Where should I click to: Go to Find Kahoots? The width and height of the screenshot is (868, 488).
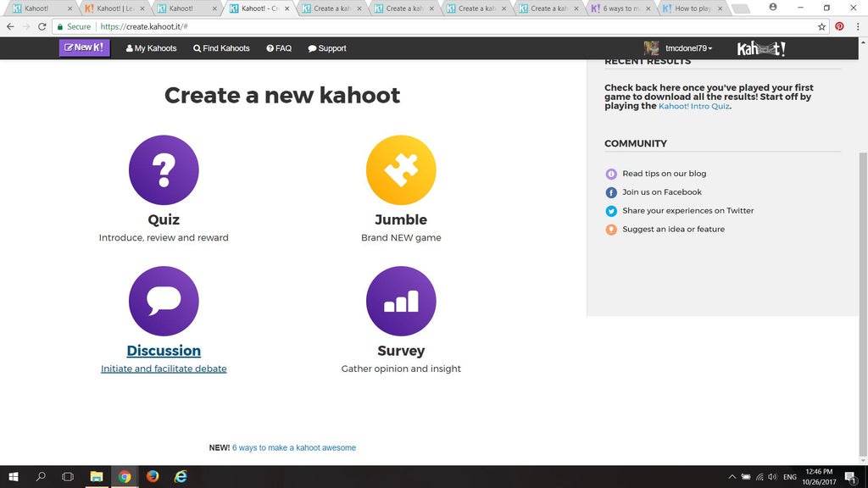tap(221, 48)
